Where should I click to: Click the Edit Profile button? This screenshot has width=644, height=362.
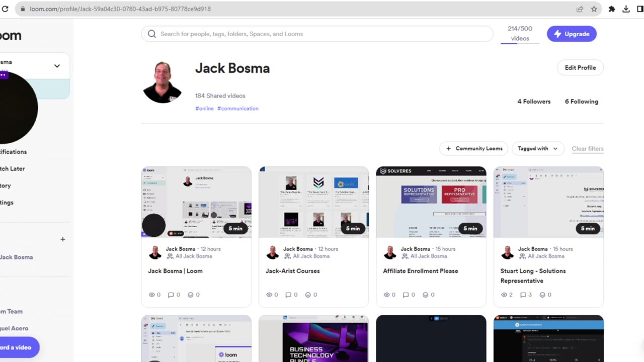tap(580, 68)
